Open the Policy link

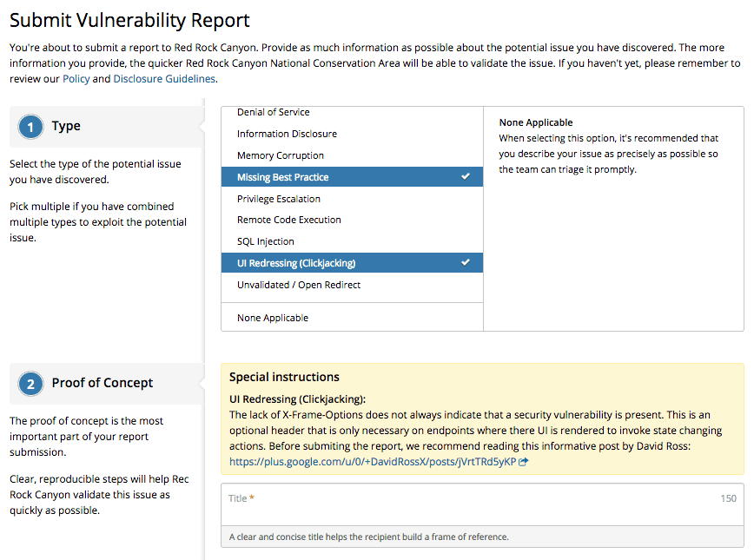click(x=76, y=79)
